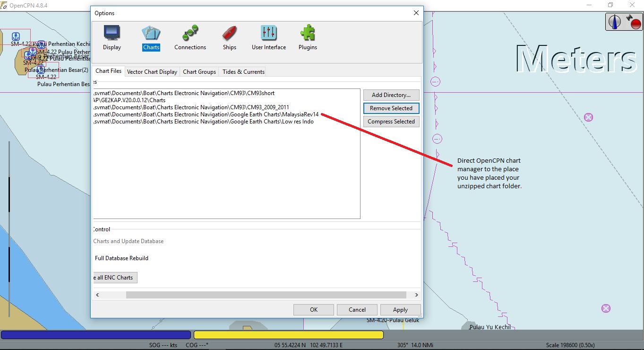644x350 pixels.
Task: Click the Add Directory button
Action: 391,95
